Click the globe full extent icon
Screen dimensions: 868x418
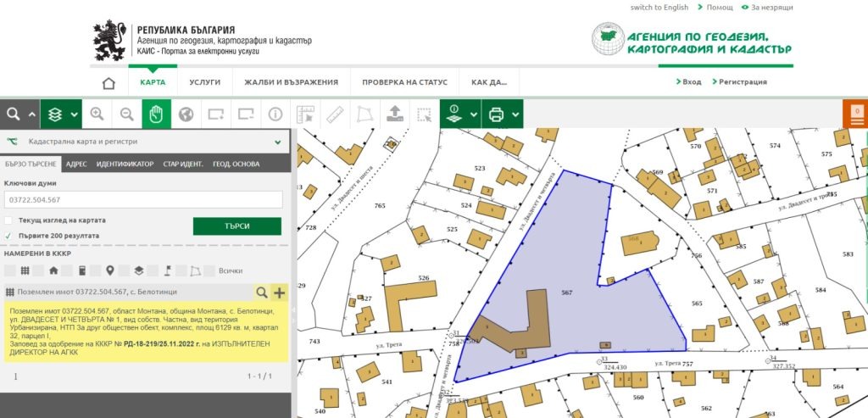[x=186, y=114]
